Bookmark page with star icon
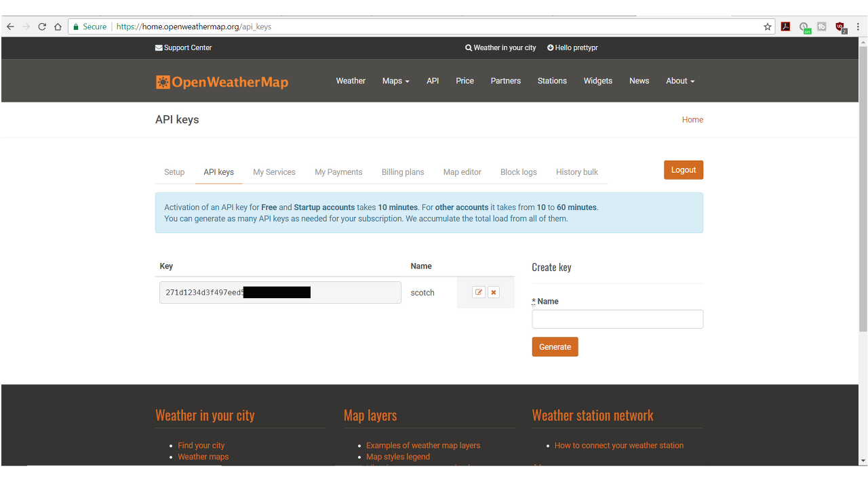Screen dimensions: 868x488 click(x=768, y=26)
